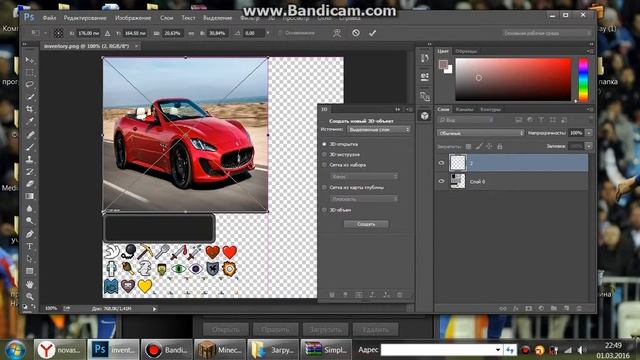Open the workspace switcher dropdown

(x=546, y=33)
